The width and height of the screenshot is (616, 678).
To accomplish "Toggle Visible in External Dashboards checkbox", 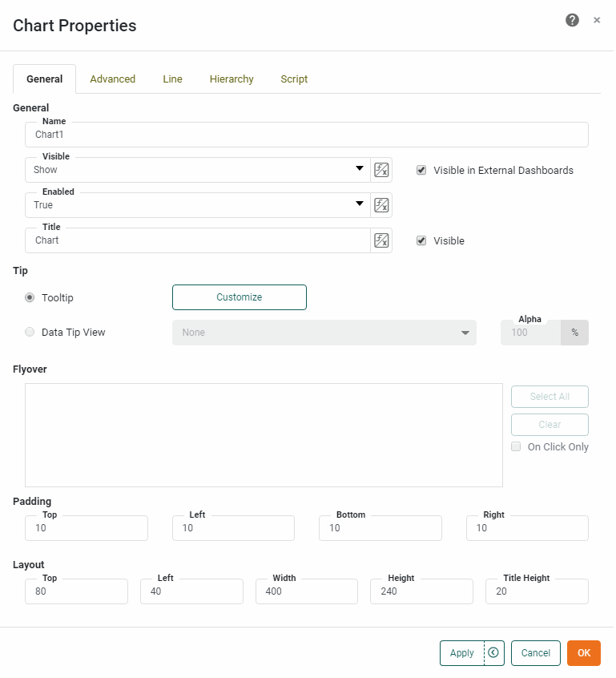I will coord(421,170).
